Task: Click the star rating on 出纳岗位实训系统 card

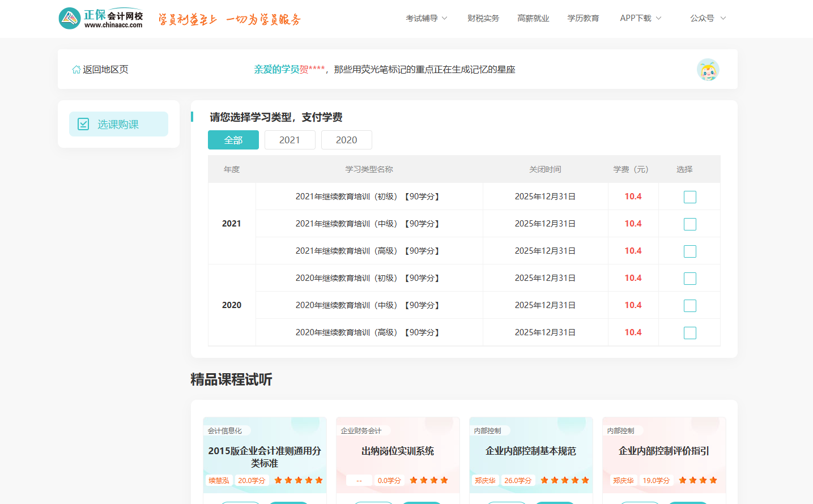Action: click(429, 480)
